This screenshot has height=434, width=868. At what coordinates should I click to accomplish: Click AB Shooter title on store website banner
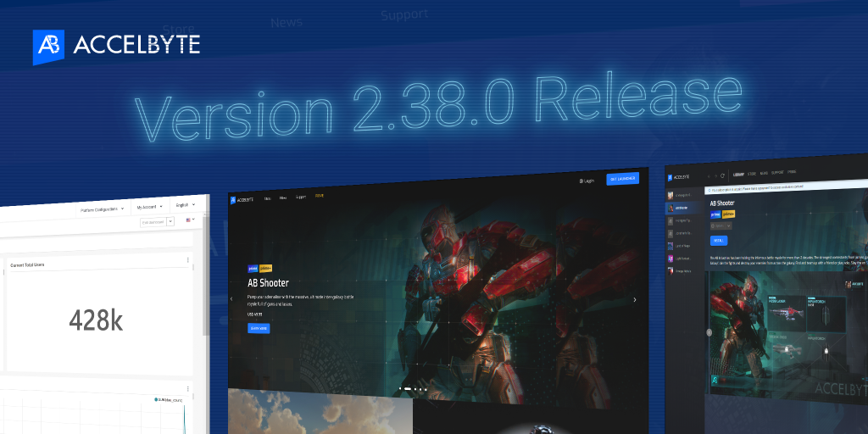pyautogui.click(x=268, y=283)
